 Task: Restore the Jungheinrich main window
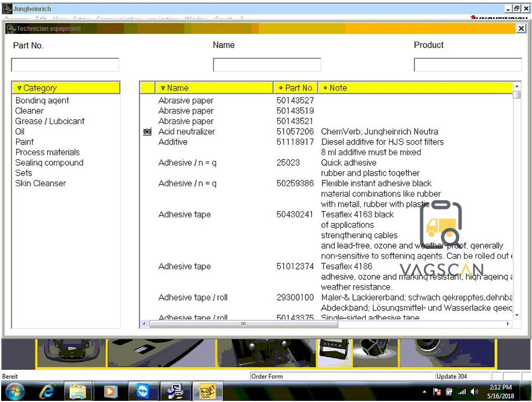coord(516,8)
